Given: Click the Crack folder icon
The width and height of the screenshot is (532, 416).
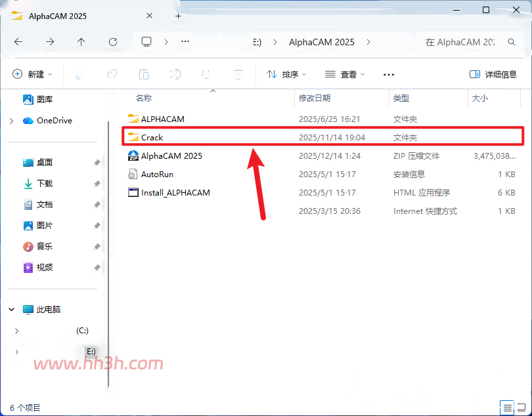Looking at the screenshot, I should coord(133,137).
